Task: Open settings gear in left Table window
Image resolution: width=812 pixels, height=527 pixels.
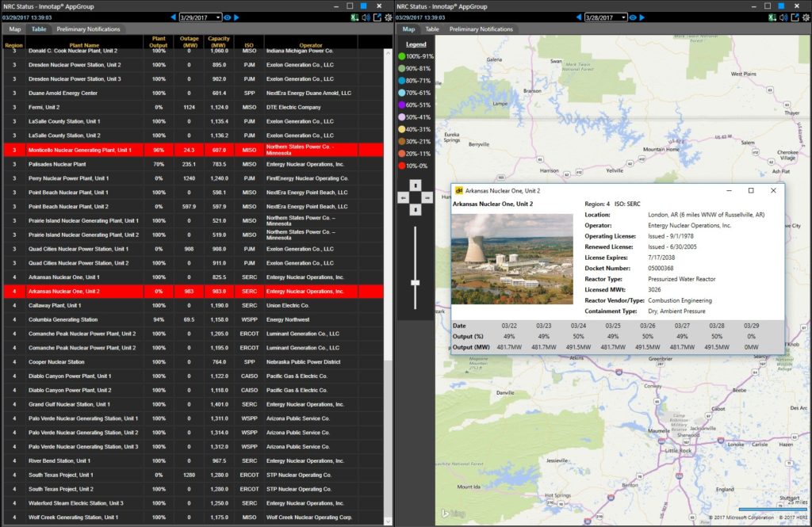Action: [389, 17]
